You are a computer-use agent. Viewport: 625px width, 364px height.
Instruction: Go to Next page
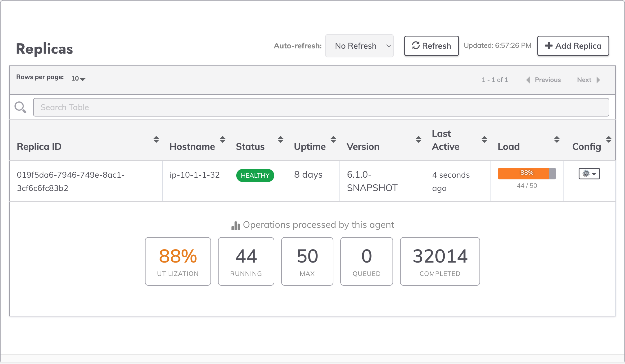[589, 80]
